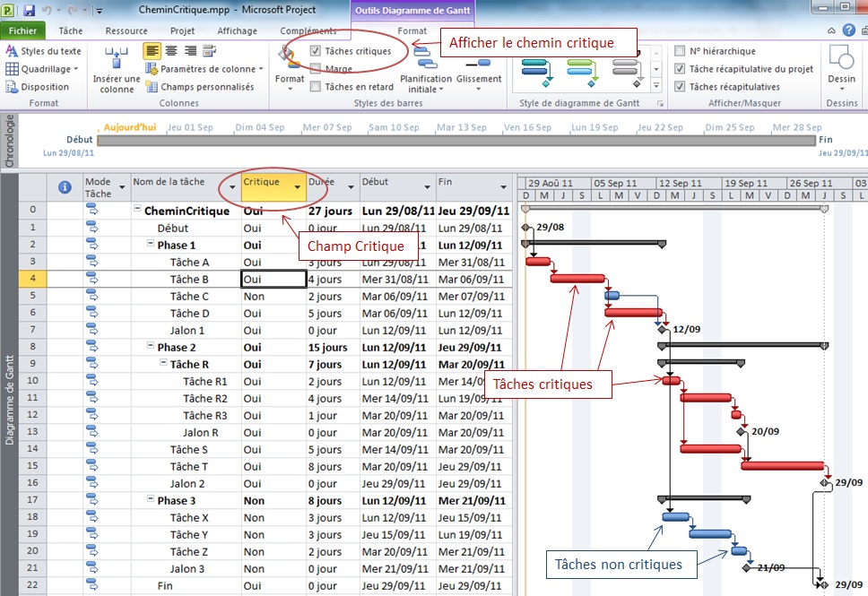Switch to the Projet ribbon tab
The image size is (868, 596).
[183, 31]
